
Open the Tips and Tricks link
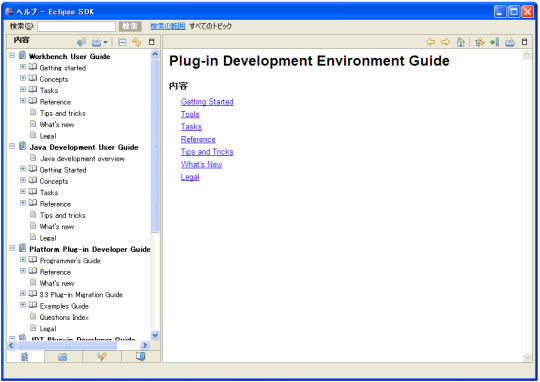(x=207, y=152)
